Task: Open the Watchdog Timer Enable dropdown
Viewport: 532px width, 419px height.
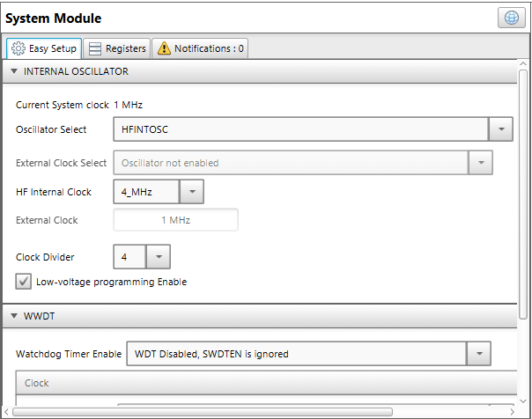Action: pos(478,354)
